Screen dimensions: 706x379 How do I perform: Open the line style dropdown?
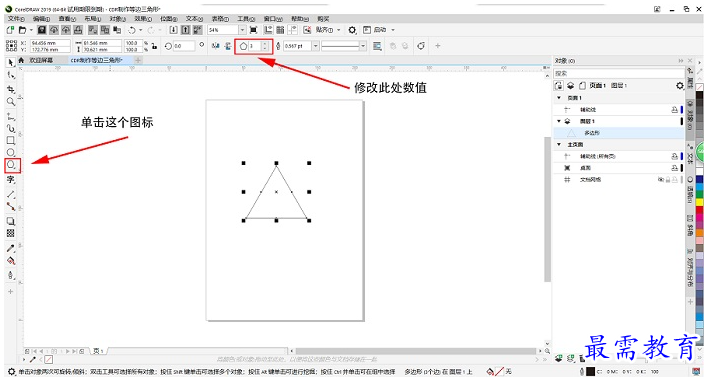click(x=363, y=45)
